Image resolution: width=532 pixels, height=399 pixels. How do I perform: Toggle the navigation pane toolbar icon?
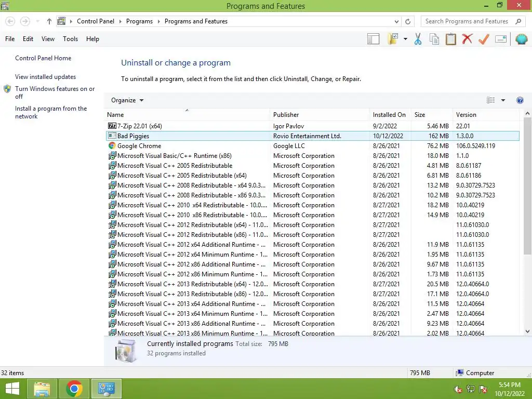(373, 39)
